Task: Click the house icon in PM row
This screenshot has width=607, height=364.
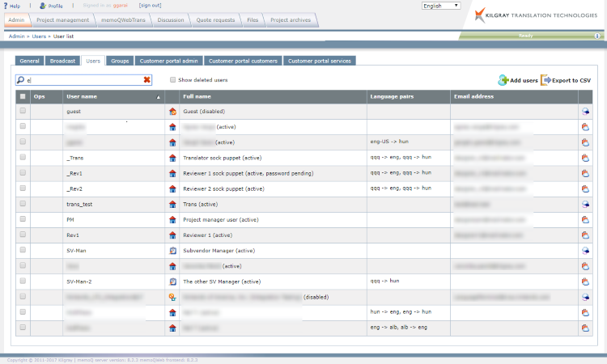Action: coord(172,220)
